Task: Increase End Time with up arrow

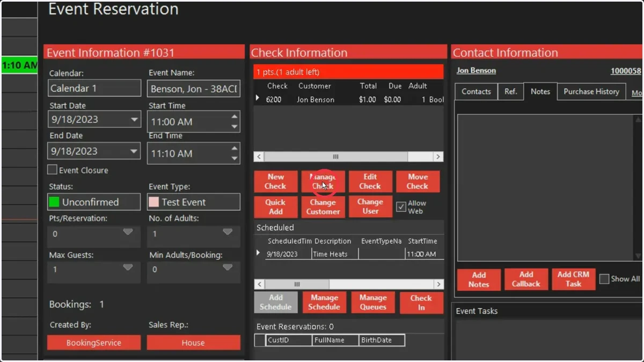Action: pos(235,148)
